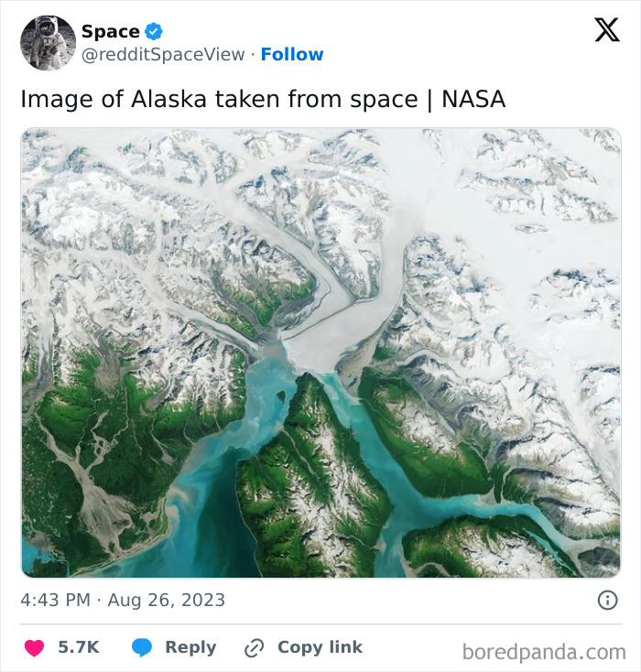Click the 5.7K likes count

tap(79, 647)
